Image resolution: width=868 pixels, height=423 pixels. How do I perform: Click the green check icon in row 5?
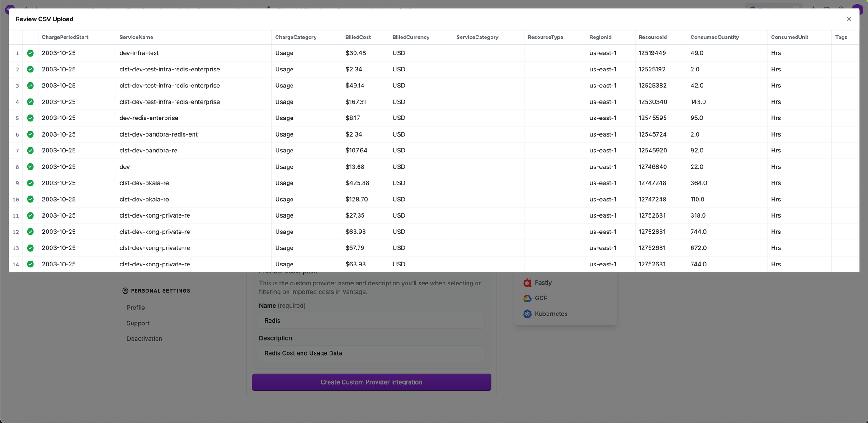(30, 118)
